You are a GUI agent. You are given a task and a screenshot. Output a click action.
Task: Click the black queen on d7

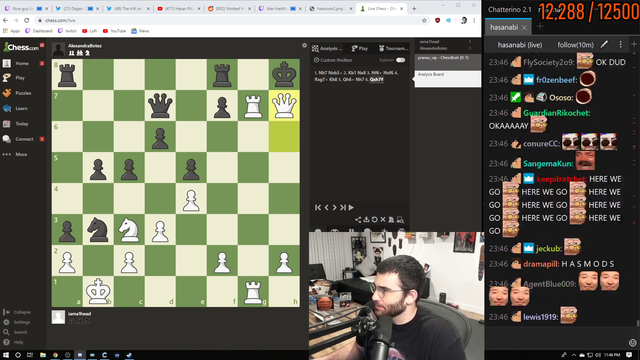pyautogui.click(x=160, y=105)
